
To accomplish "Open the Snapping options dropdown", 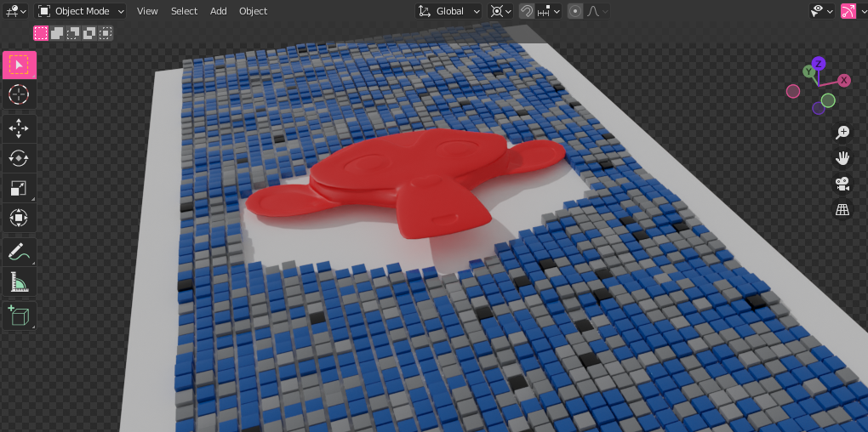I will tap(548, 11).
